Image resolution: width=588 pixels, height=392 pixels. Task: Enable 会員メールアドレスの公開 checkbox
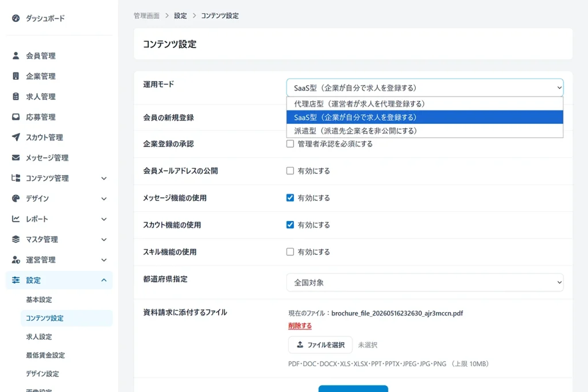(290, 171)
